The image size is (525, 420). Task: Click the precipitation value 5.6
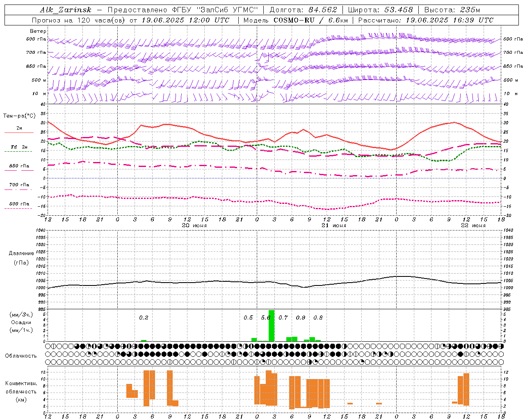click(x=266, y=318)
